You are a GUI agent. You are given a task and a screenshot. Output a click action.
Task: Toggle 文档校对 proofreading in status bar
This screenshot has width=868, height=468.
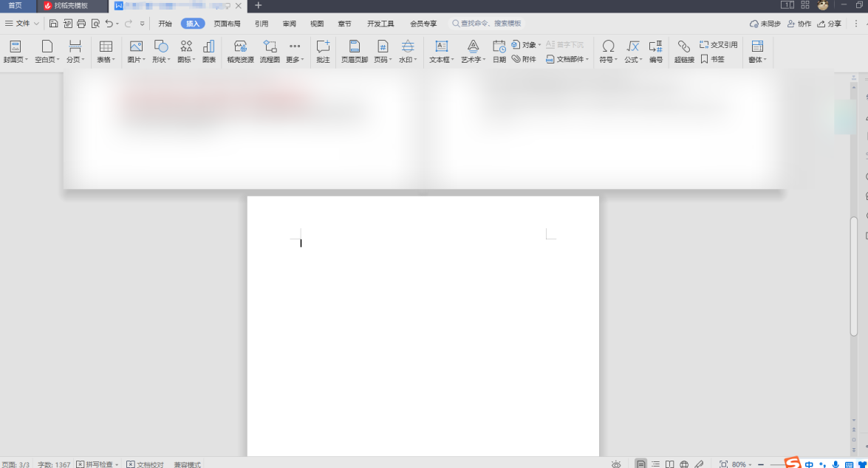pyautogui.click(x=146, y=464)
